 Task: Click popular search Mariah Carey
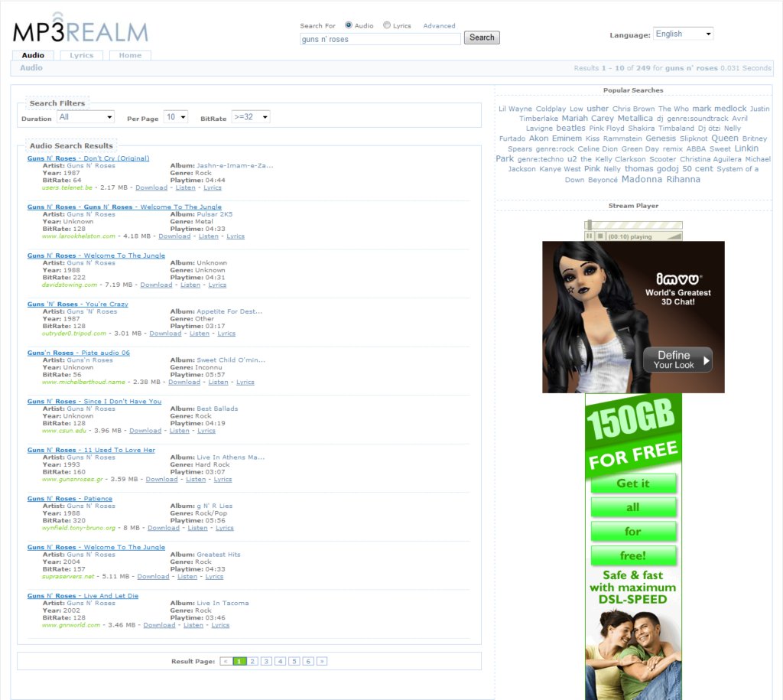588,119
